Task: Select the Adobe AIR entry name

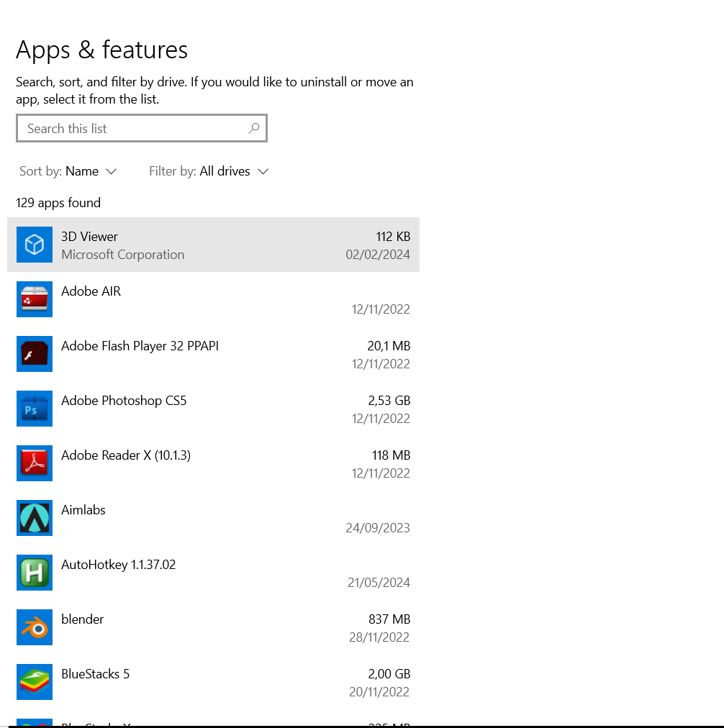Action: (x=91, y=291)
